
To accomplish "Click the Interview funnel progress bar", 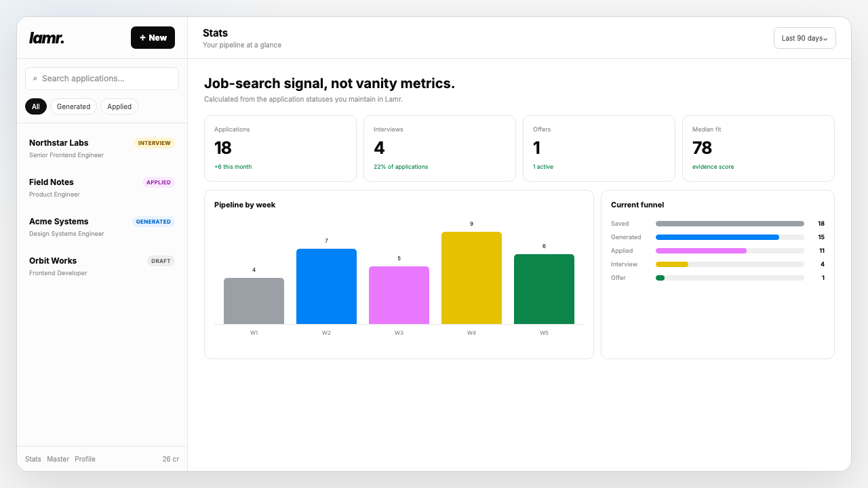I will tap(730, 264).
